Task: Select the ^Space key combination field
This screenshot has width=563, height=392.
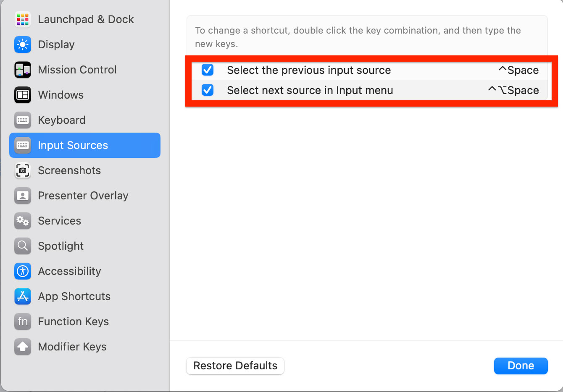Action: coord(518,70)
